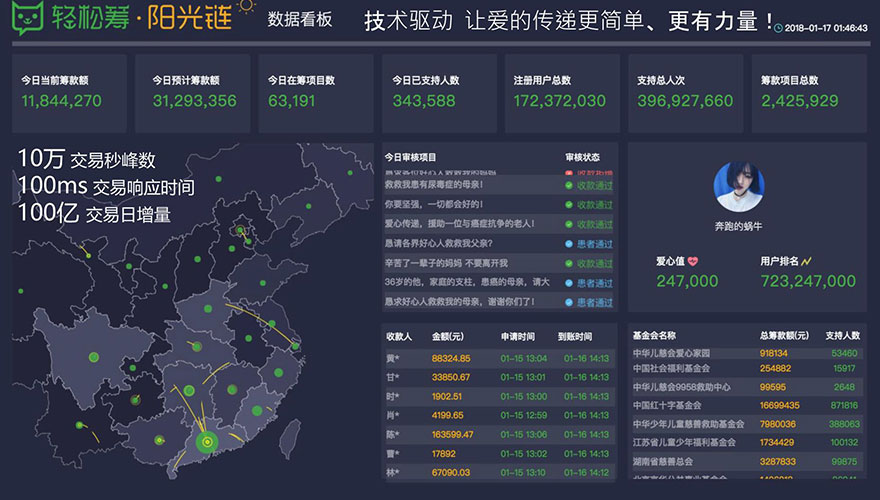The height and width of the screenshot is (500, 880).
Task: Click the 金额(元) column header
Action: [x=448, y=337]
